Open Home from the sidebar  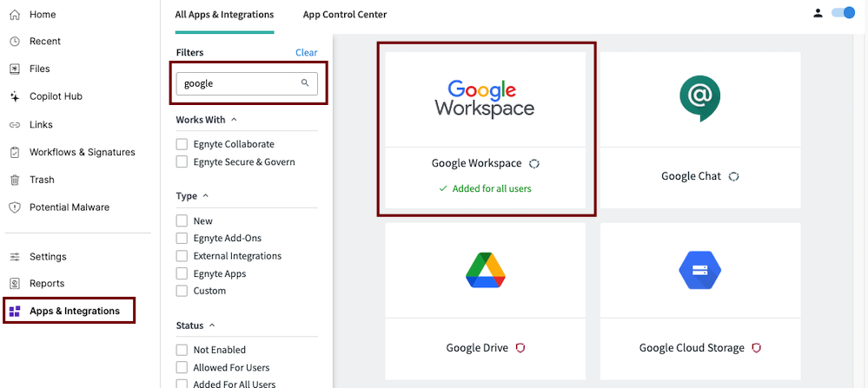coord(43,15)
